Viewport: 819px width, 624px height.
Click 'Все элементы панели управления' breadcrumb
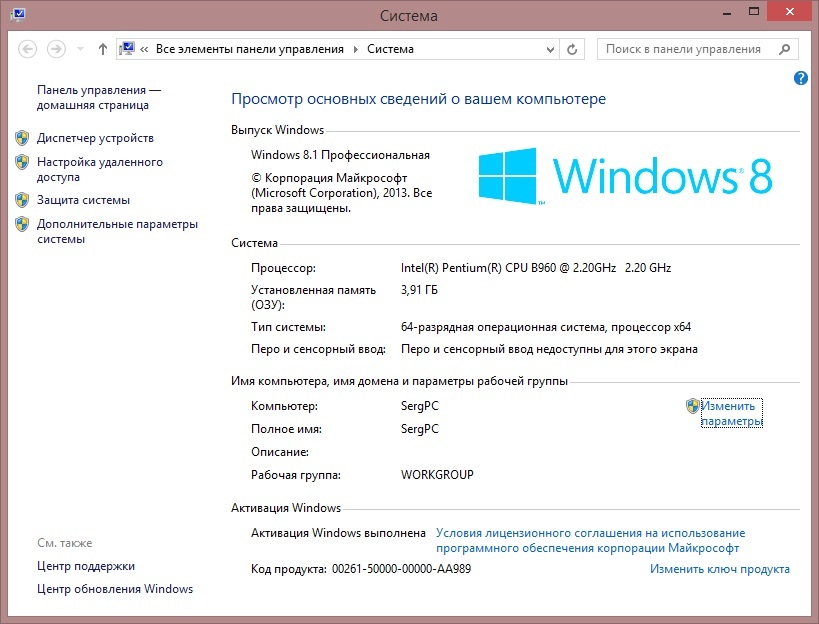tap(250, 49)
